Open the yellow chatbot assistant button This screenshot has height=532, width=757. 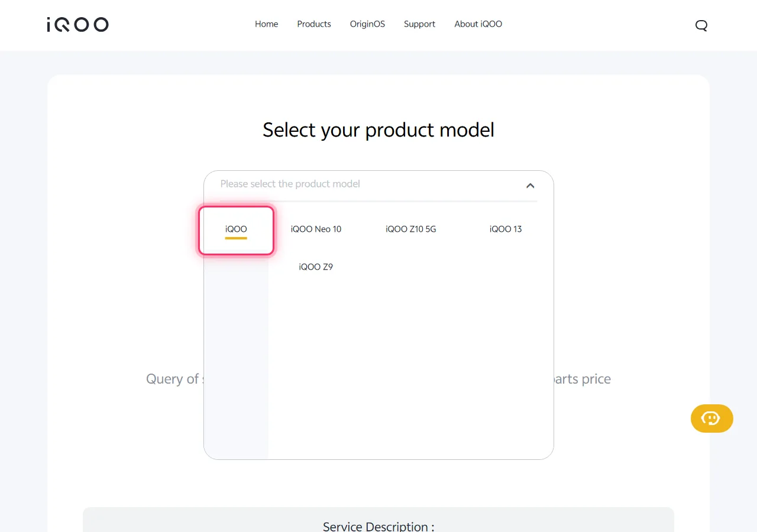[x=711, y=419]
